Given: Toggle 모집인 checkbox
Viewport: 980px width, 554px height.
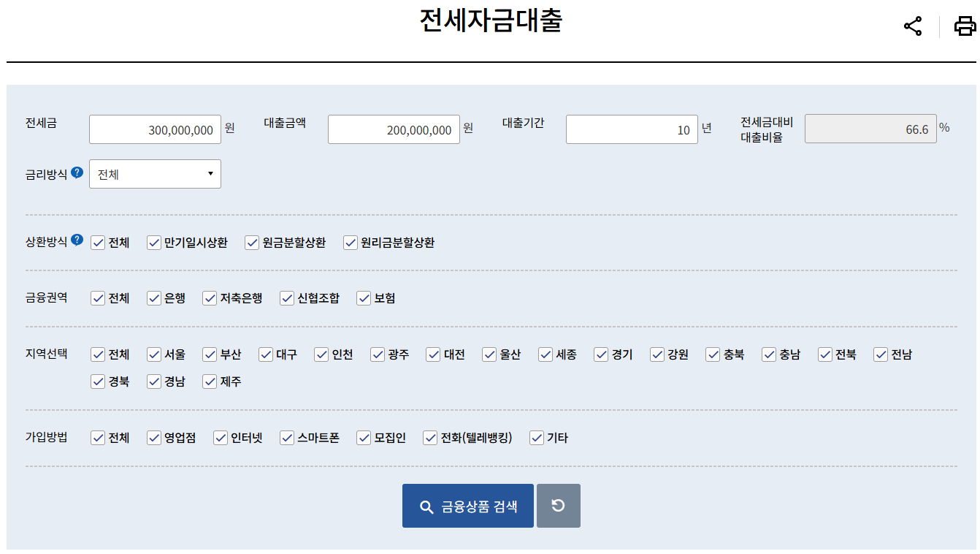Looking at the screenshot, I should (x=364, y=438).
